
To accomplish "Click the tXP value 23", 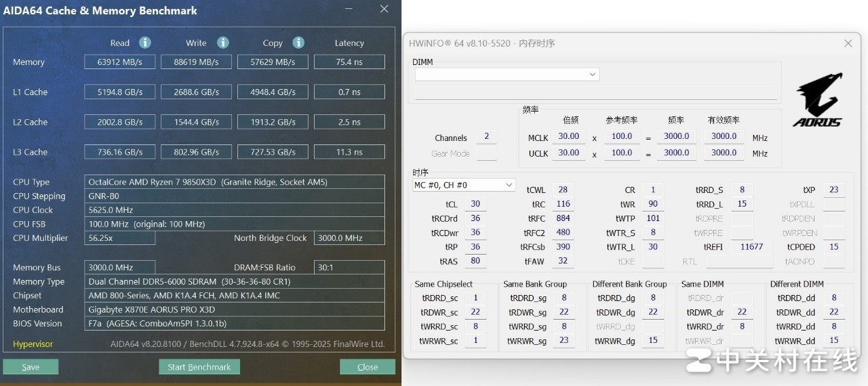I will click(834, 190).
